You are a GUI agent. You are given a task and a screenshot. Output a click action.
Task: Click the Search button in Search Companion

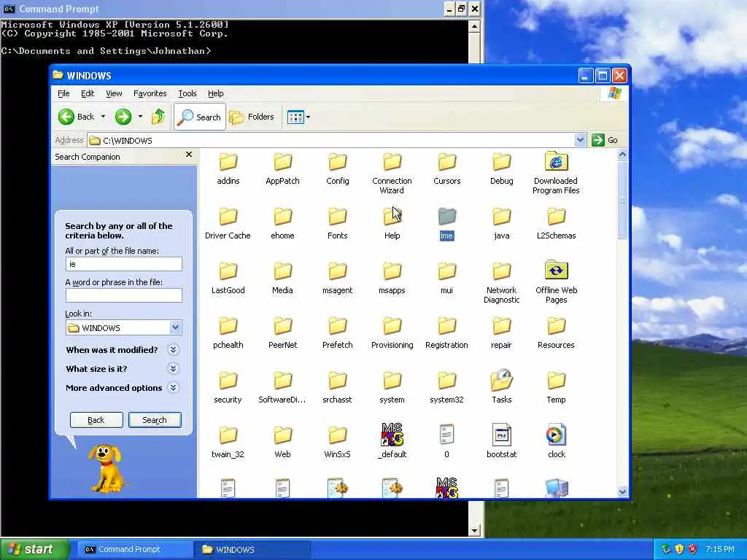coord(155,420)
